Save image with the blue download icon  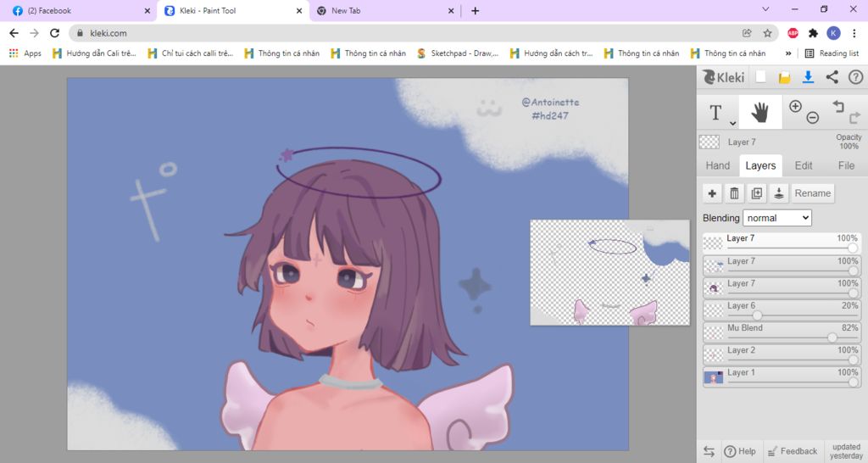[808, 77]
